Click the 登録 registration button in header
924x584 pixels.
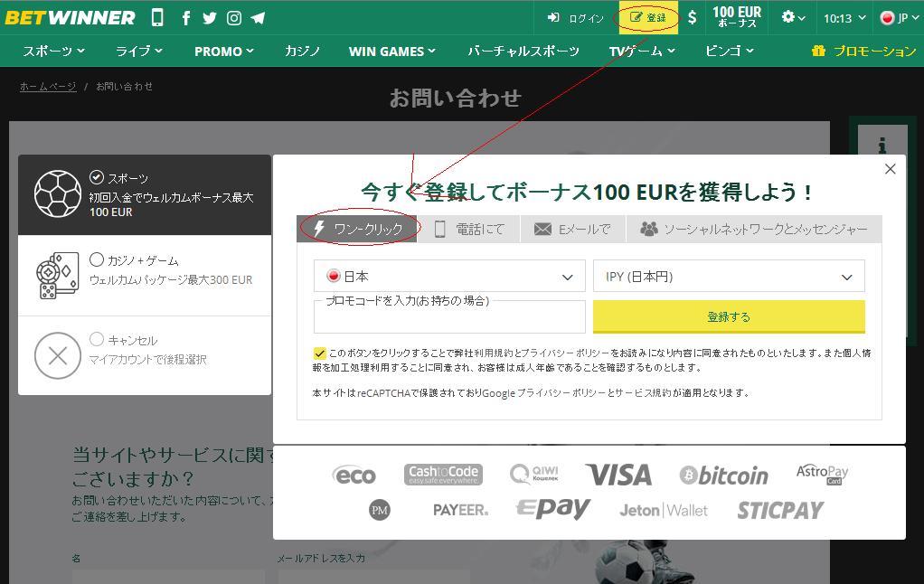pyautogui.click(x=647, y=18)
